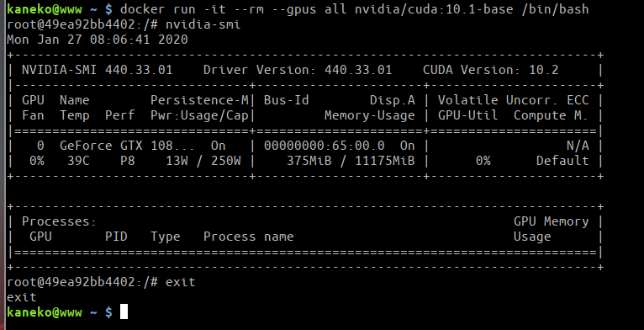Click the Process name column header

point(248,237)
